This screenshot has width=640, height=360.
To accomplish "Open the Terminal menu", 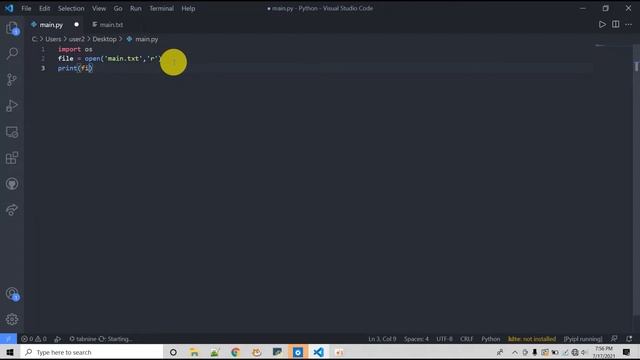I will 162,8.
